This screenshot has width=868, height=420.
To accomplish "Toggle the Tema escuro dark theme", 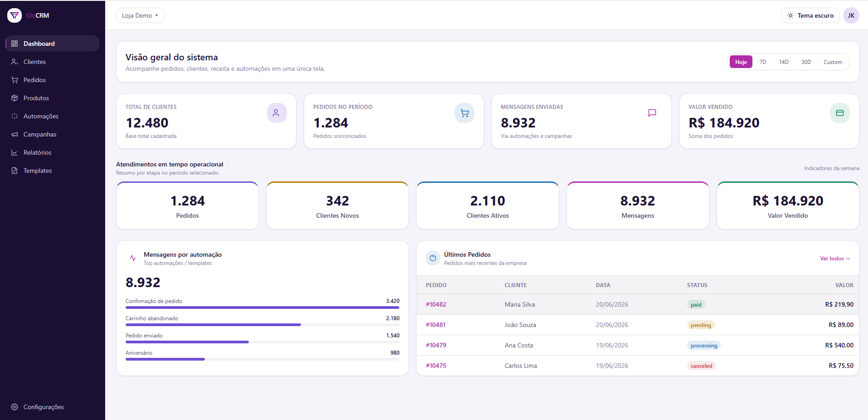I will [x=810, y=15].
